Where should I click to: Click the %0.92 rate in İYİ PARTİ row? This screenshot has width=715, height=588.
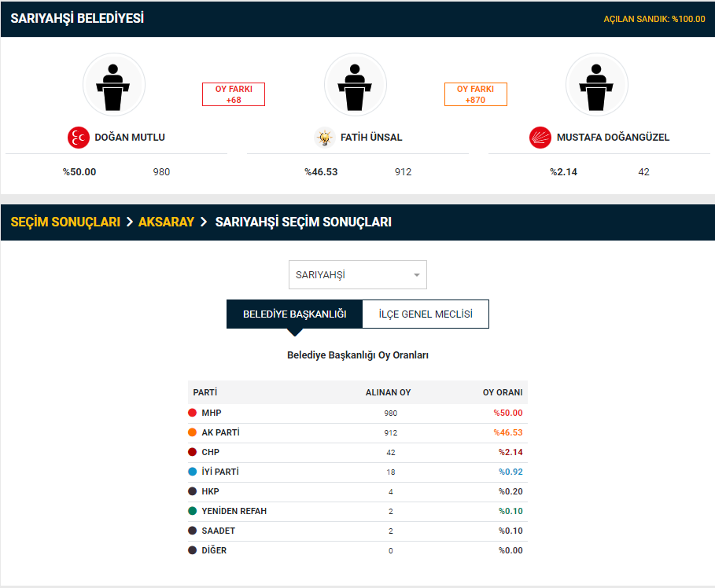510,472
